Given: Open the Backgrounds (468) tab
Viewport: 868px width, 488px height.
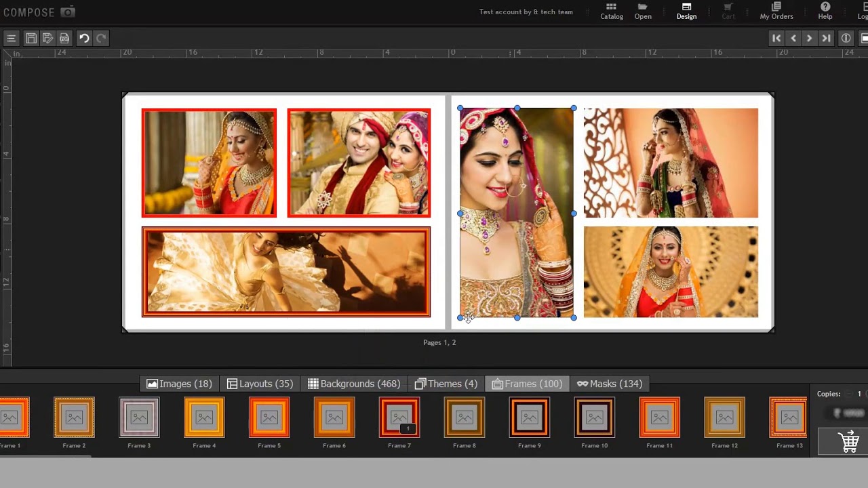Looking at the screenshot, I should [x=354, y=384].
